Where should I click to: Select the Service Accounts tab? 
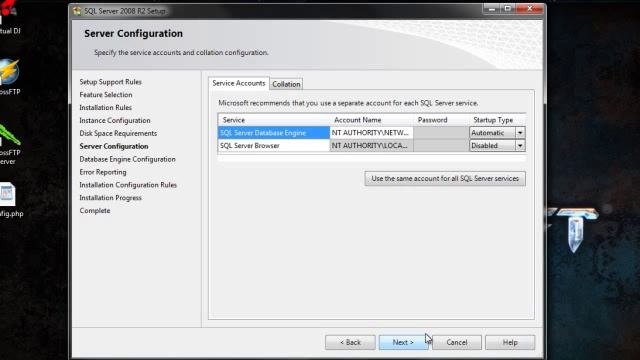point(239,83)
